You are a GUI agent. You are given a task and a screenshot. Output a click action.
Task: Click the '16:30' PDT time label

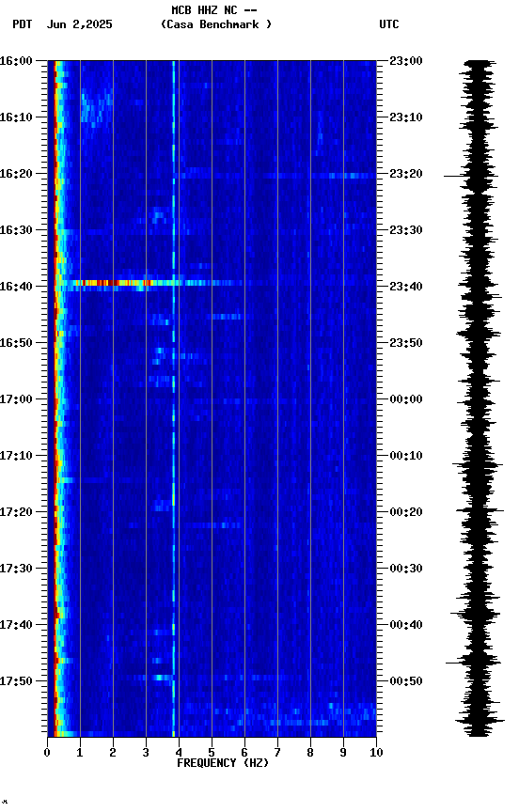[x=16, y=230]
